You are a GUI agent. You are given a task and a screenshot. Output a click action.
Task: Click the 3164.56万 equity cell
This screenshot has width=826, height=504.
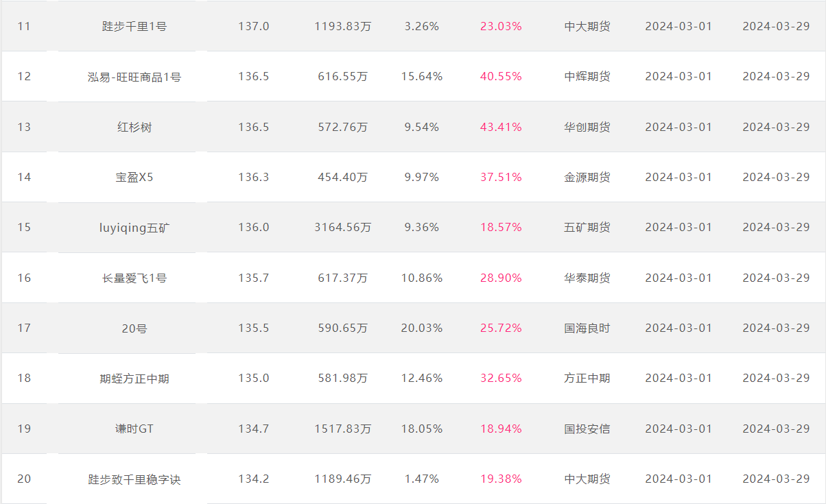(x=343, y=227)
